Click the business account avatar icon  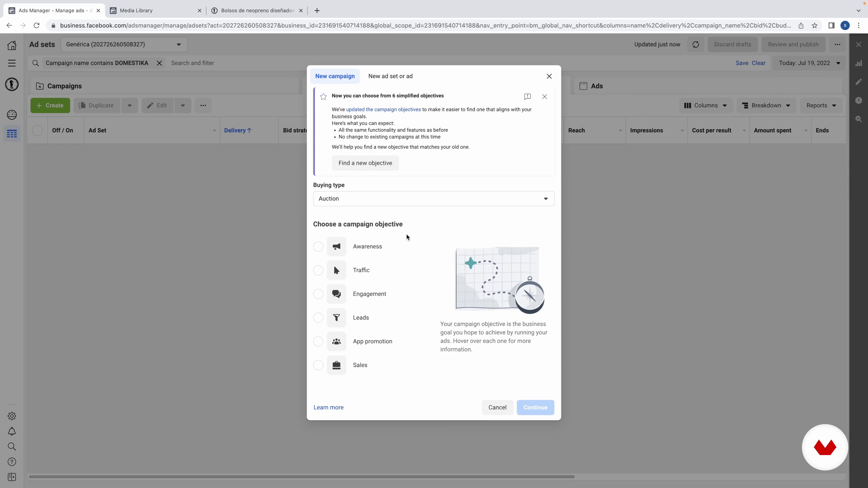pyautogui.click(x=12, y=84)
